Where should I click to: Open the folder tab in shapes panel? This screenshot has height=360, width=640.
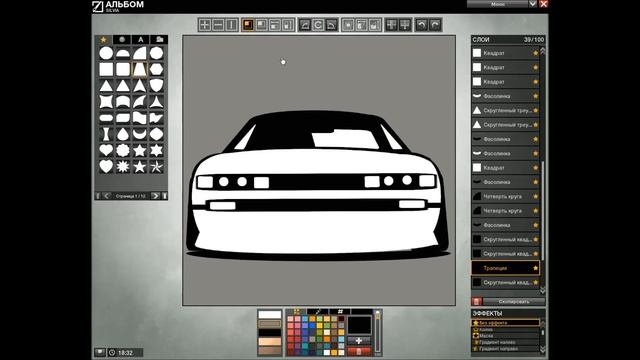point(159,40)
